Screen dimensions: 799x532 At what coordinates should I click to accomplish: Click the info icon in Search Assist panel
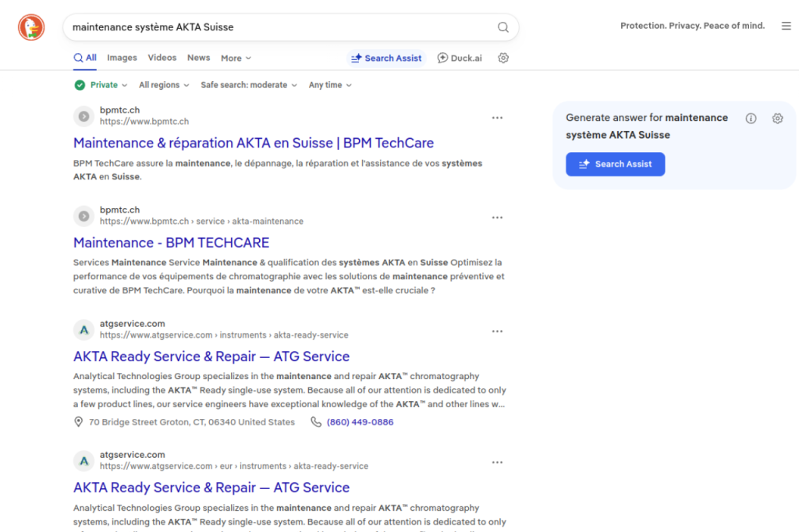click(751, 119)
